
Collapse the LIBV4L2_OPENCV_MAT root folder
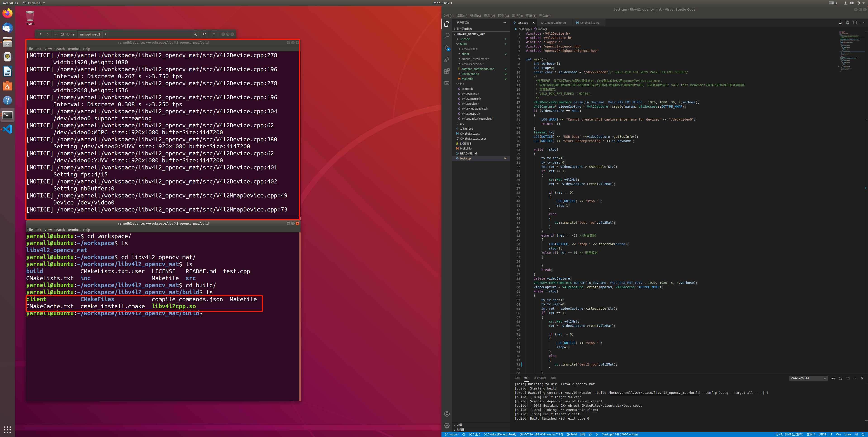click(481, 34)
